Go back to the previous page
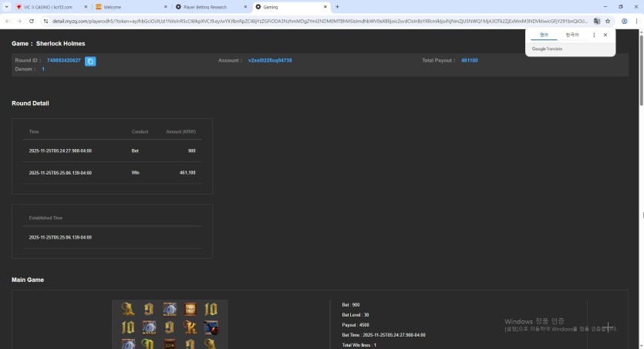 [x=8, y=21]
